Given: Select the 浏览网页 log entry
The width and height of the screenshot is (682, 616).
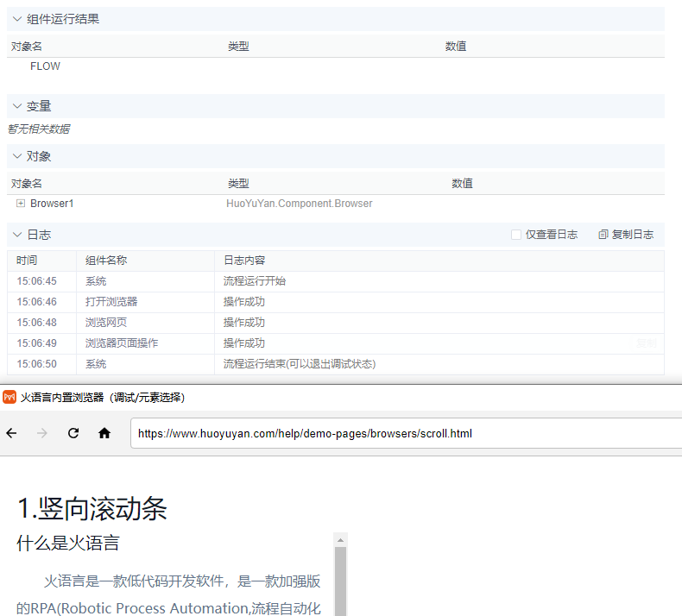Looking at the screenshot, I should point(335,323).
